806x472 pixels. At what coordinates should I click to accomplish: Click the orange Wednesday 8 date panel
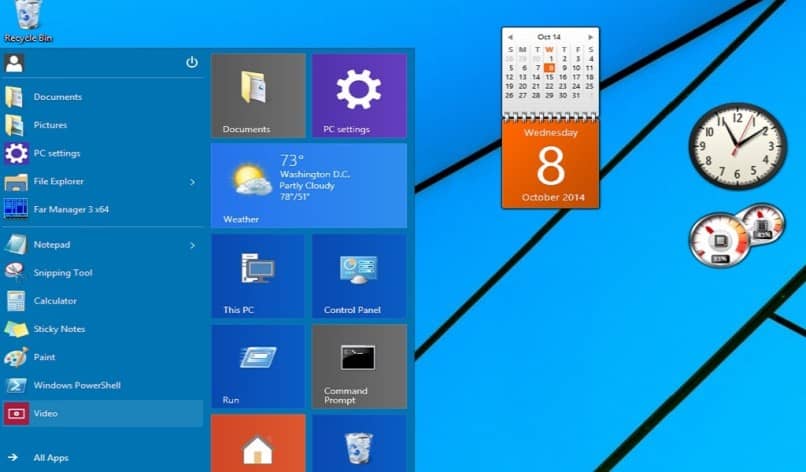click(551, 165)
